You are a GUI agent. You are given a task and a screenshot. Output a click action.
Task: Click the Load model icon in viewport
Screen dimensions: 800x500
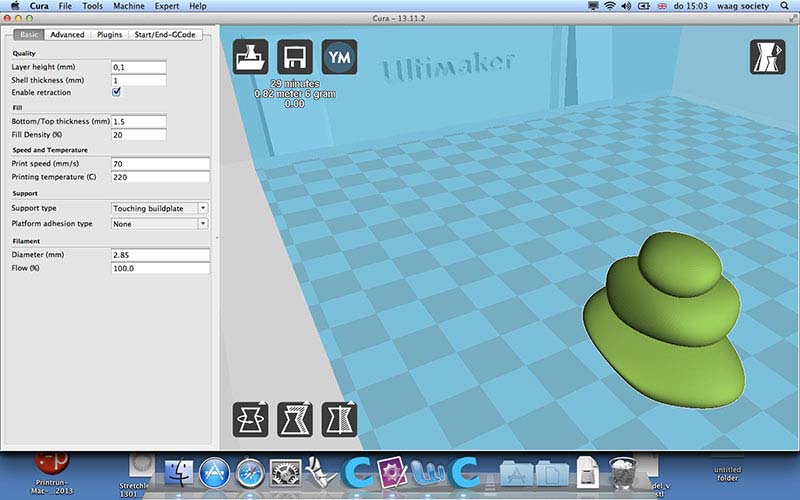click(x=251, y=57)
